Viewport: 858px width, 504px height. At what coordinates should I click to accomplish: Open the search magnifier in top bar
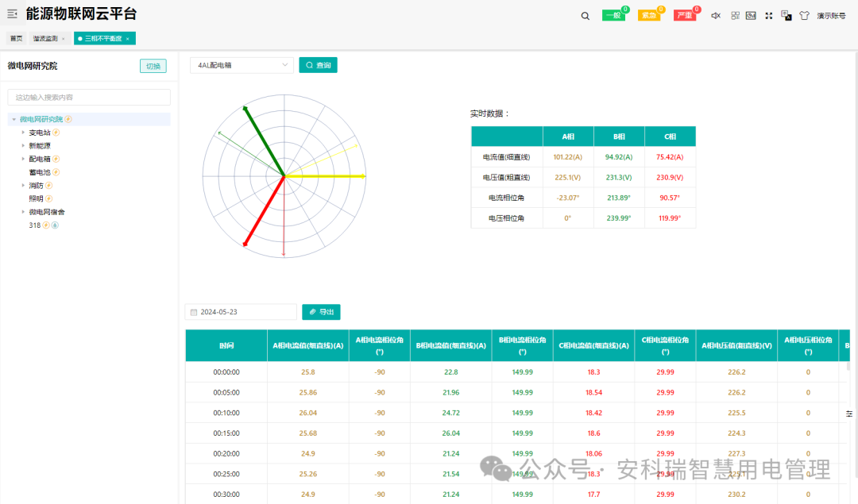pos(585,16)
